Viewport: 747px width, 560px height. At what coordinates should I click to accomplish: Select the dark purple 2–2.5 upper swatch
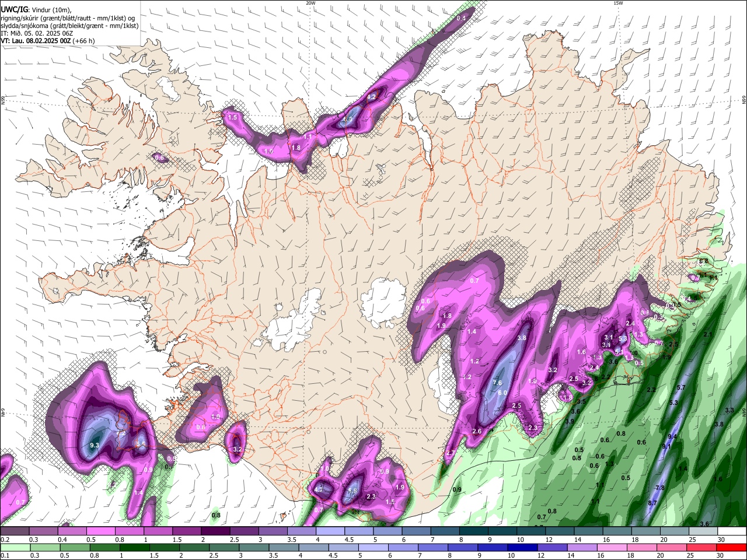tap(215, 531)
